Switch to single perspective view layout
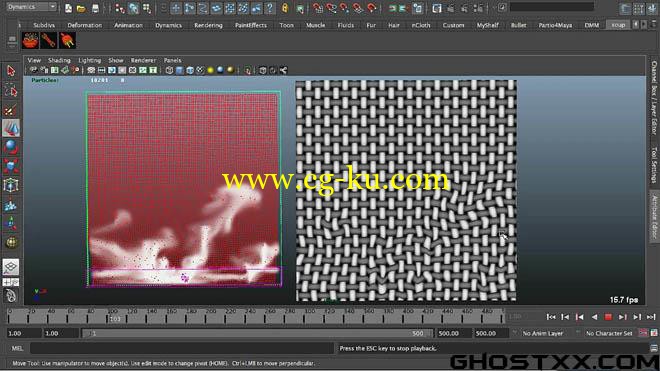 click(x=11, y=267)
